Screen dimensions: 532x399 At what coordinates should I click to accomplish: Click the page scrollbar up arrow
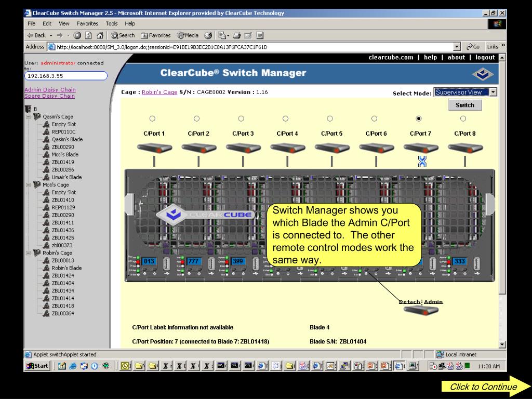502,57
